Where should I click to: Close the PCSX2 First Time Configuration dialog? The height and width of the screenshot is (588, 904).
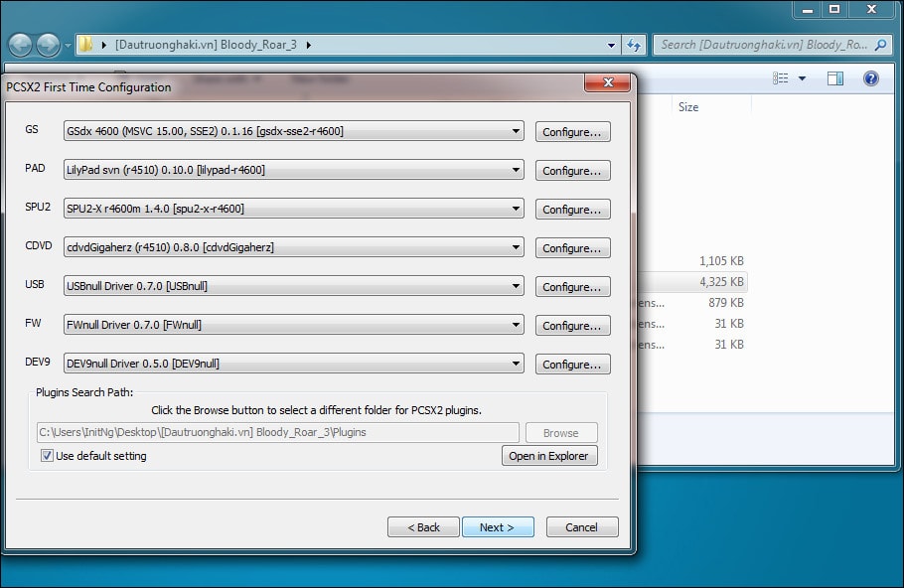click(608, 82)
